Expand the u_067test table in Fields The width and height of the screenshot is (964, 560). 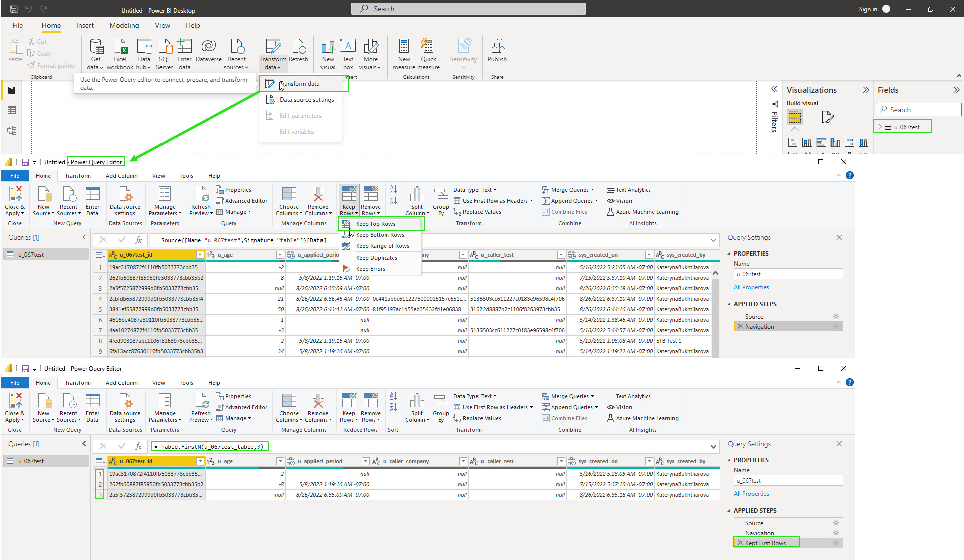[x=880, y=127]
